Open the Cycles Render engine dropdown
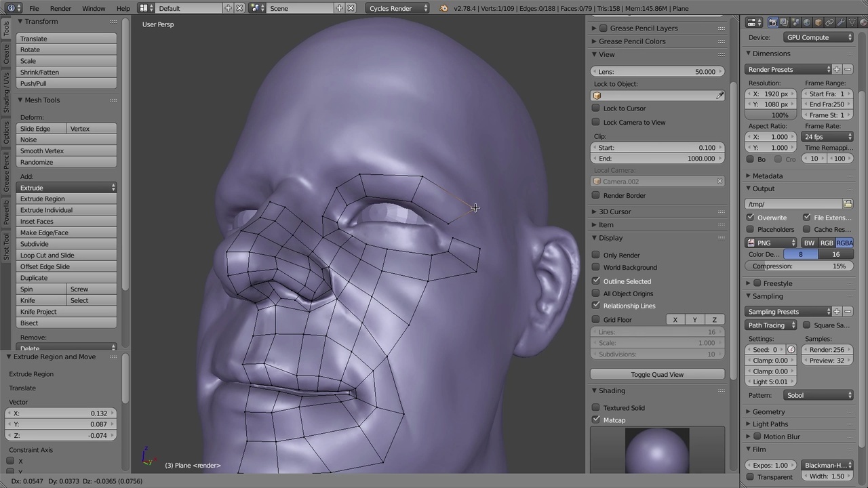The height and width of the screenshot is (488, 868). [x=397, y=8]
